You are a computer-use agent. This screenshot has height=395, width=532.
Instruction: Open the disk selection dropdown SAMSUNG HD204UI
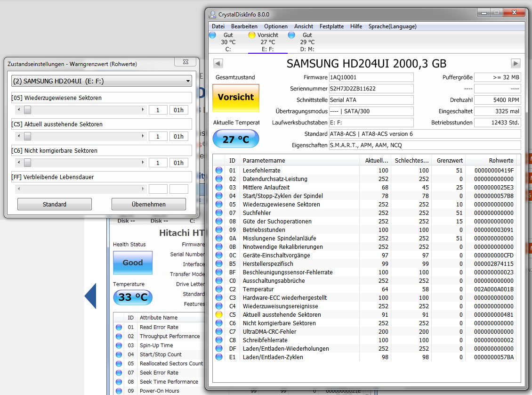click(101, 81)
